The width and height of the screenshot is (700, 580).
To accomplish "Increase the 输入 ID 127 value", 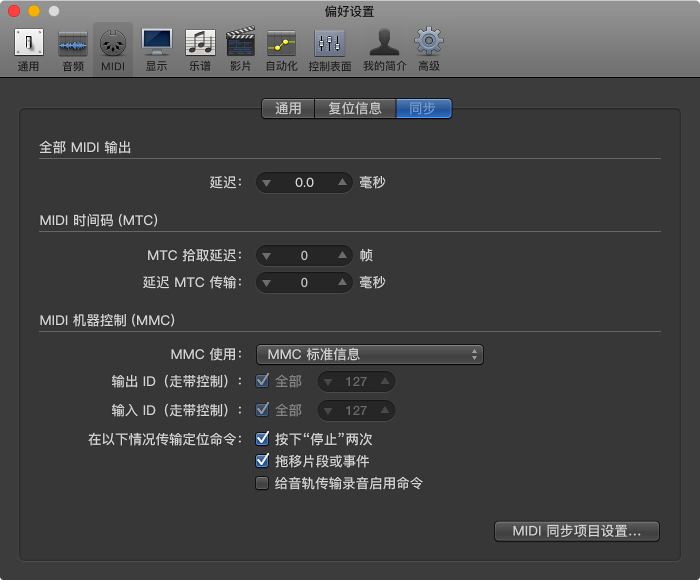I will (x=384, y=410).
